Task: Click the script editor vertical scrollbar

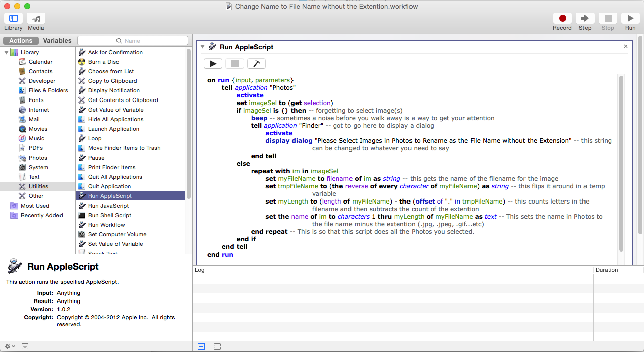Action: click(621, 162)
